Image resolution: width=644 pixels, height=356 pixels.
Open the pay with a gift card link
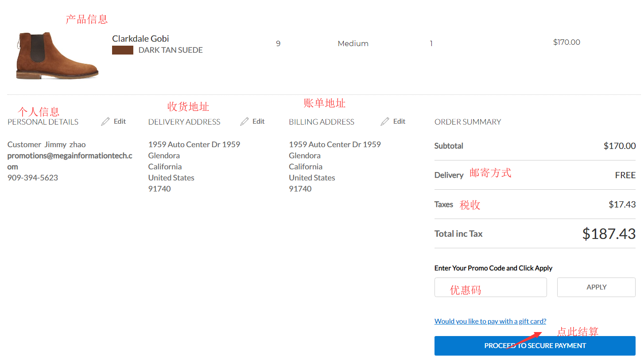tap(490, 321)
